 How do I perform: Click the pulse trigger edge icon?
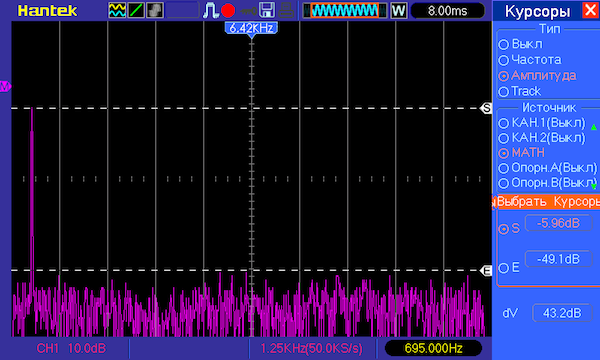click(211, 10)
